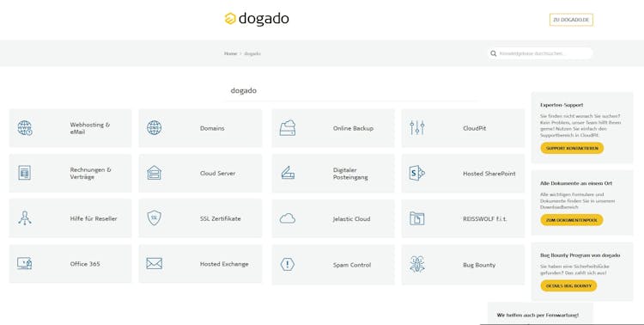
Task: Open the Hosted Exchange category
Action: (x=200, y=264)
